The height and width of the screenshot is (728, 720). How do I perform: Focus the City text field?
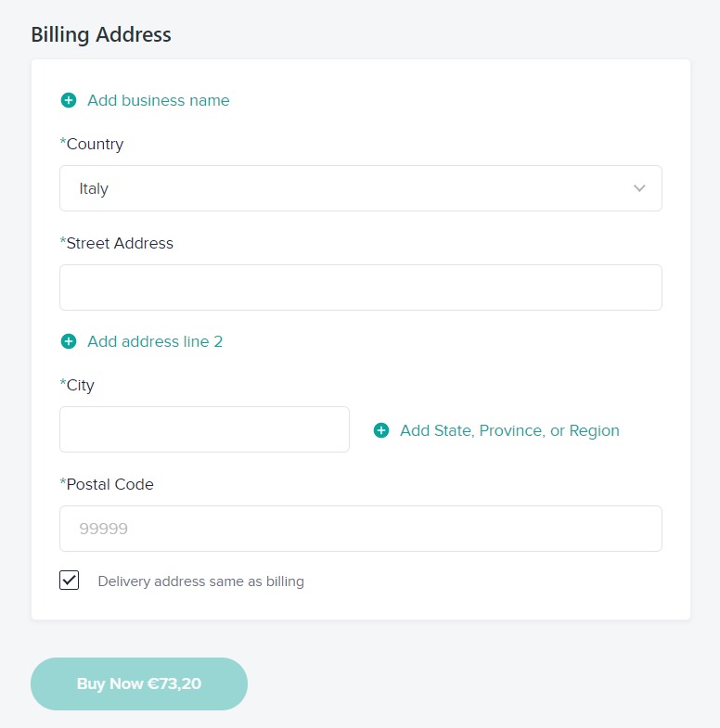point(204,429)
